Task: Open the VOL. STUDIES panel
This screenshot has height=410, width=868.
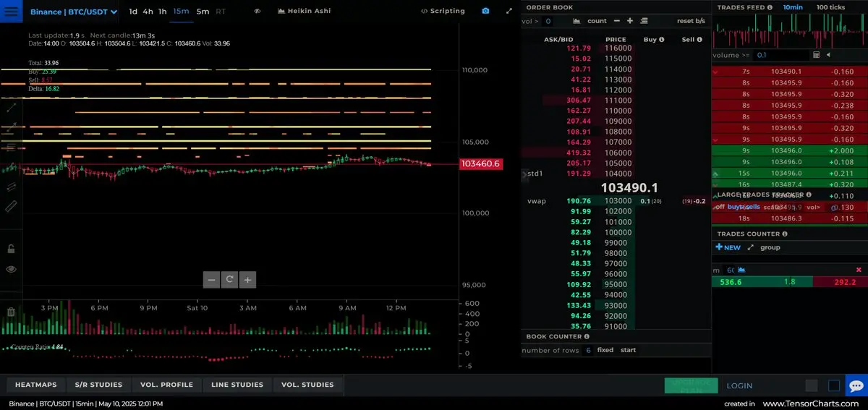Action: coord(307,385)
